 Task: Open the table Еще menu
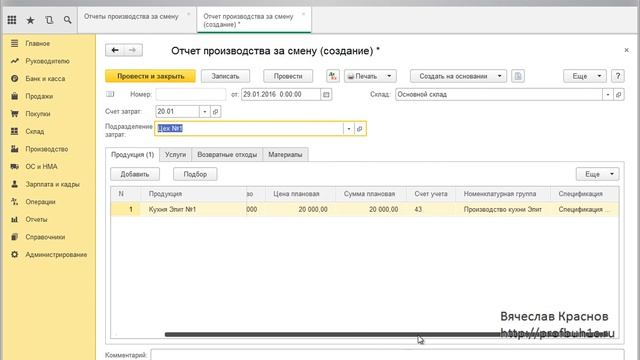(x=597, y=174)
